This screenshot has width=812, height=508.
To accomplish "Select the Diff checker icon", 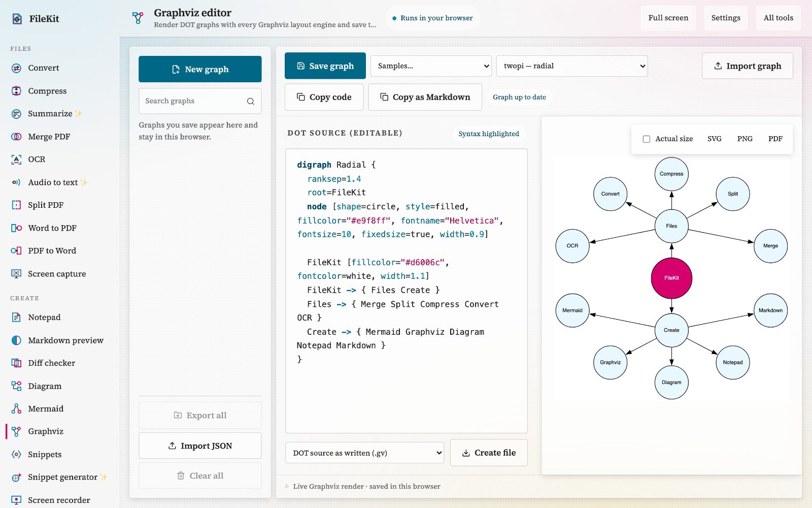I will click(x=16, y=363).
